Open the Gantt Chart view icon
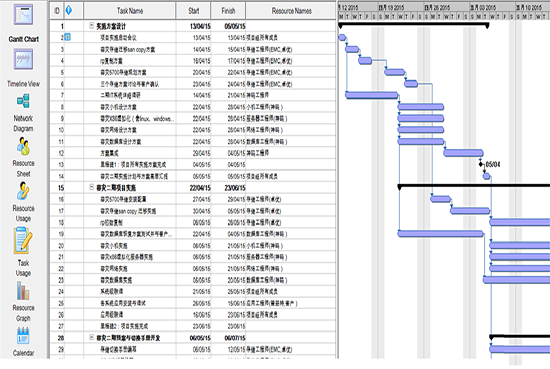This screenshot has height=369, width=550. click(24, 14)
